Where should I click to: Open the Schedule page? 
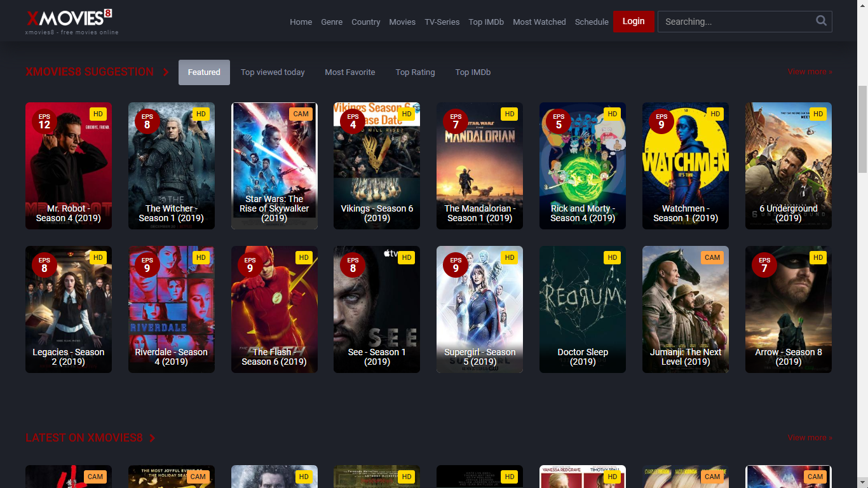592,22
